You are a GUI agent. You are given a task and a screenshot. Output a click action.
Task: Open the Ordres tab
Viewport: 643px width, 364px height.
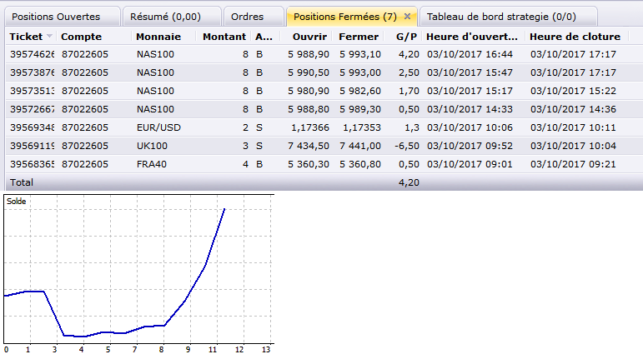(x=254, y=17)
